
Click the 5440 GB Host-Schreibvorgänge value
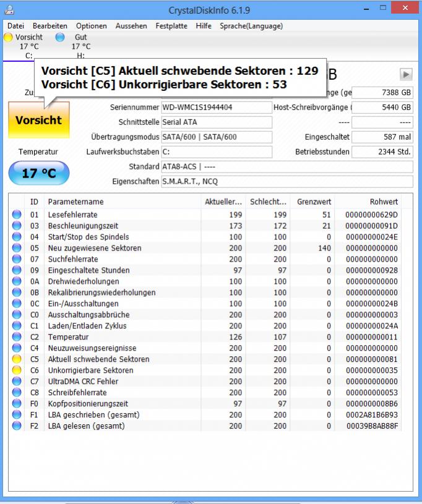(x=382, y=108)
